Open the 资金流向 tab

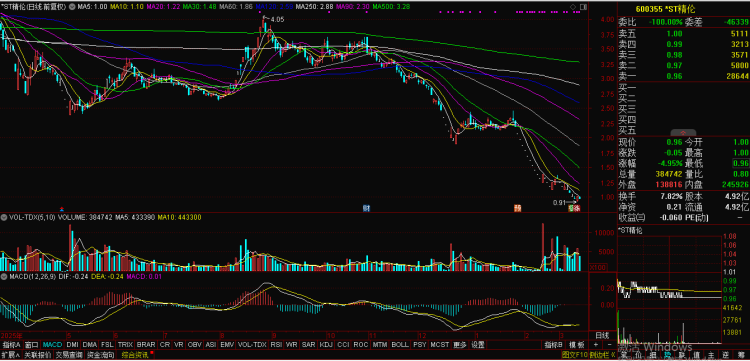pos(101,355)
